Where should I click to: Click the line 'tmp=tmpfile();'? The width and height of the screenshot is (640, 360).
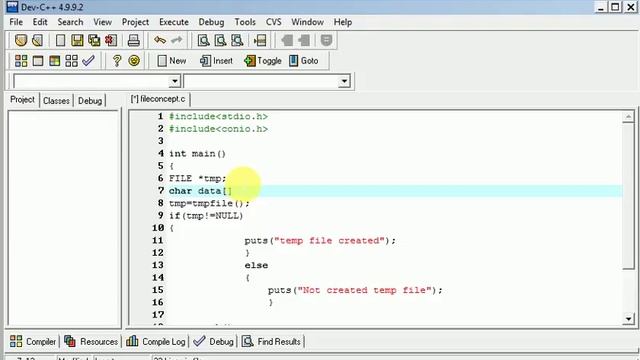point(209,203)
